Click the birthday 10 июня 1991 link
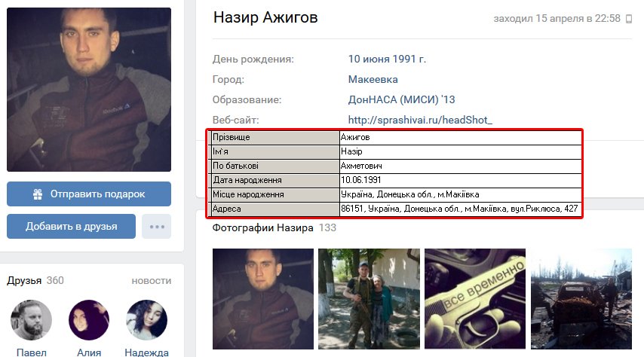644x357 pixels. 387,59
